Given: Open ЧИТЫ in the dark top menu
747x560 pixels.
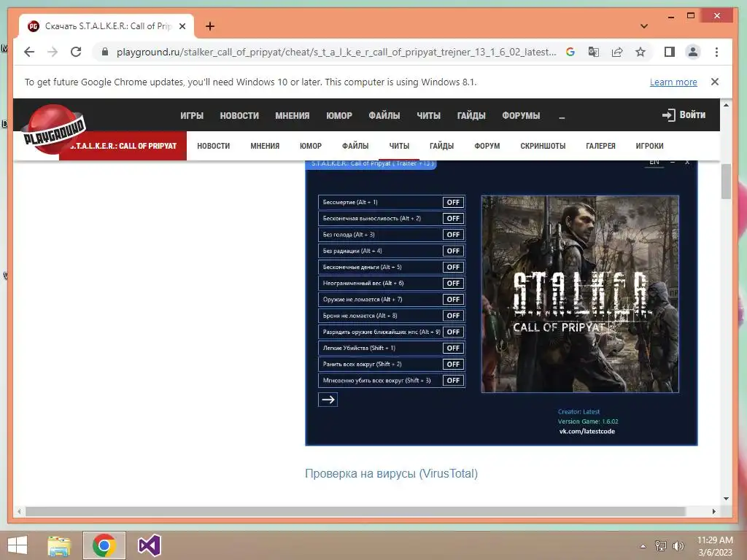Looking at the screenshot, I should coord(429,116).
